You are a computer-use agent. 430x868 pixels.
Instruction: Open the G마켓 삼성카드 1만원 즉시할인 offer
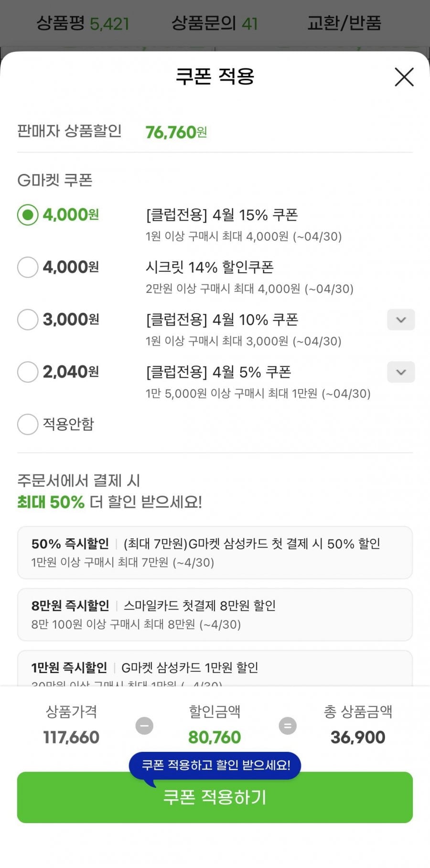tap(215, 669)
